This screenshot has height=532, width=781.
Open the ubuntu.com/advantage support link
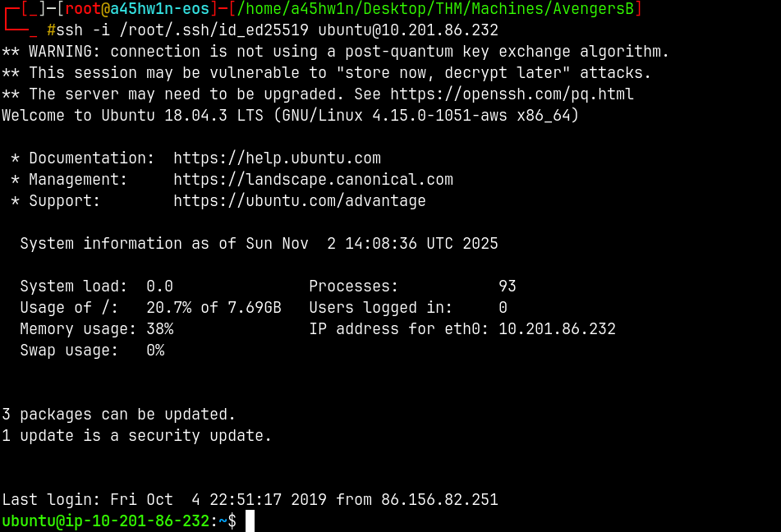pos(299,201)
